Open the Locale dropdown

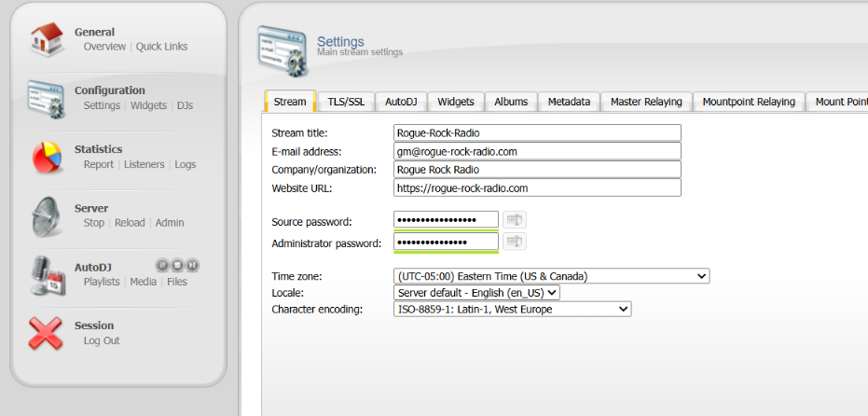476,293
